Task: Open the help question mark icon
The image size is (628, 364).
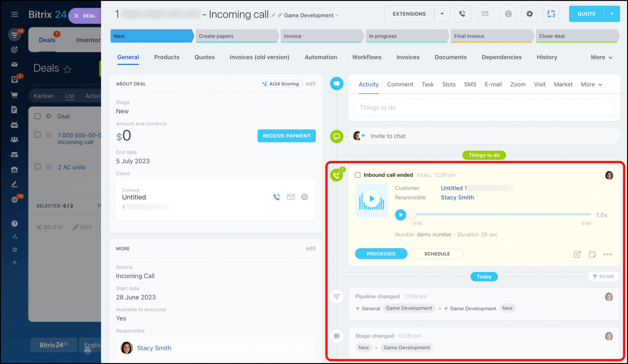Action: click(14, 224)
